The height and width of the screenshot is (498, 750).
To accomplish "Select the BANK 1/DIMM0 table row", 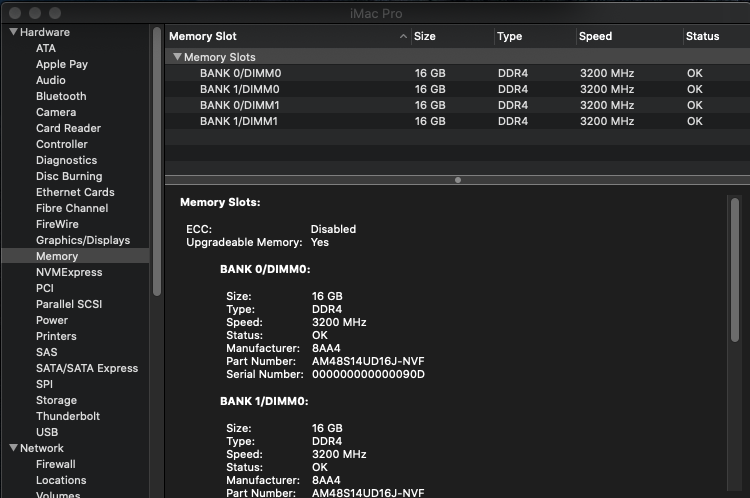I will pos(457,89).
